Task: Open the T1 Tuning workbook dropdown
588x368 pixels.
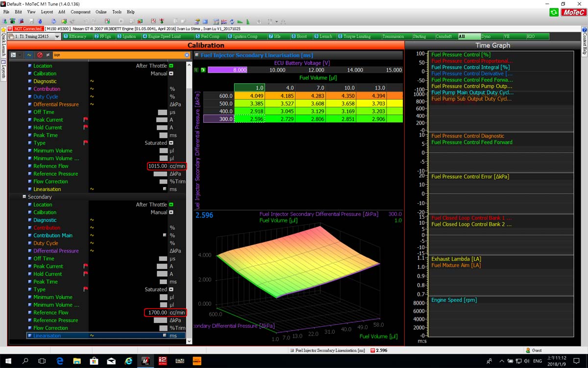Action: click(x=57, y=37)
